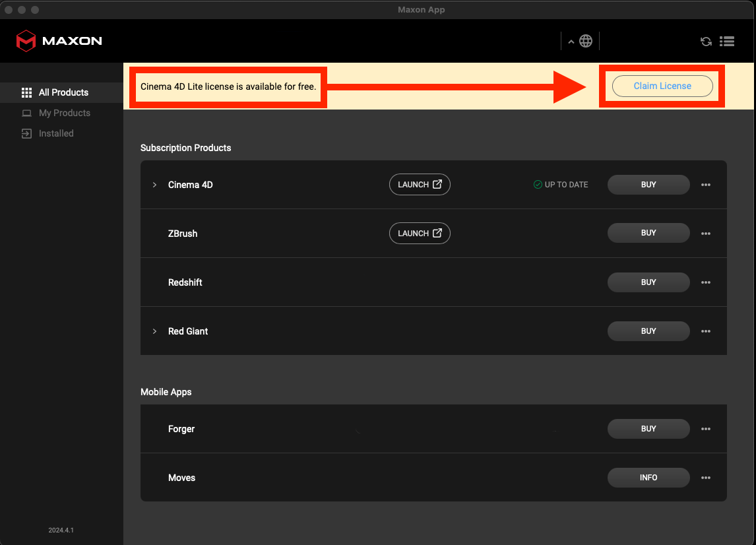Claim the free Cinema 4D Lite license

click(662, 86)
